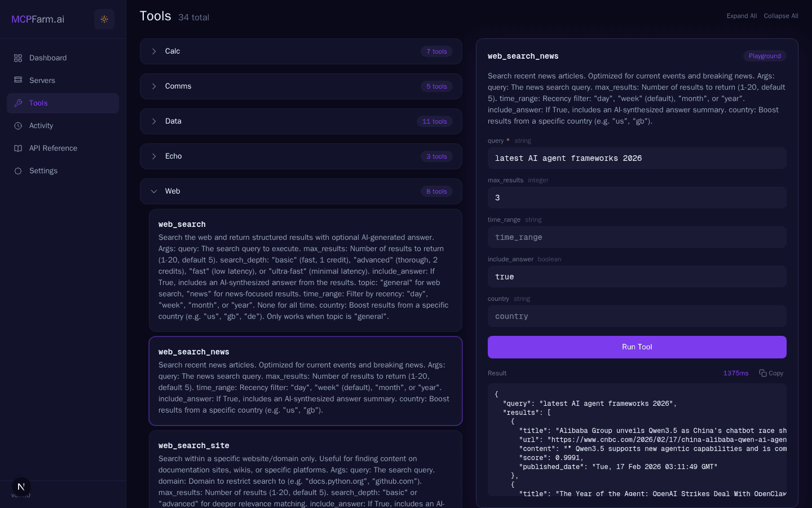The width and height of the screenshot is (812, 508).
Task: Open Activity using the clock icon
Action: (17, 125)
